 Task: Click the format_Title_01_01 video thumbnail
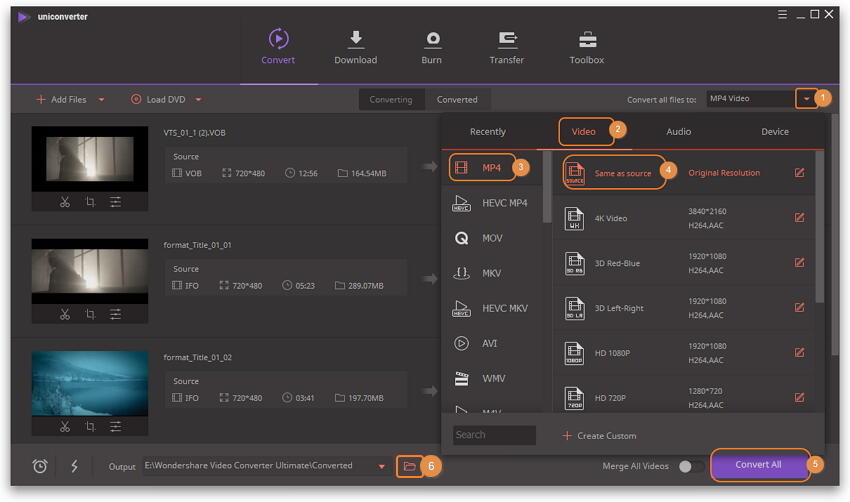[90, 271]
